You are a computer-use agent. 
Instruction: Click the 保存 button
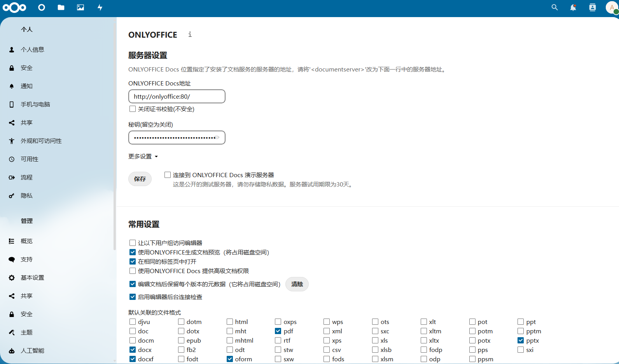[x=140, y=179]
